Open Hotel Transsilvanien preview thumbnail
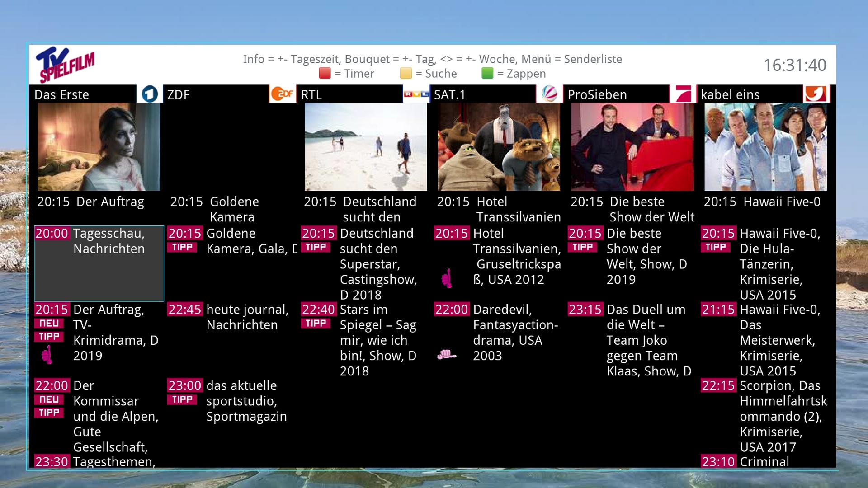The image size is (868, 488). coord(499,147)
